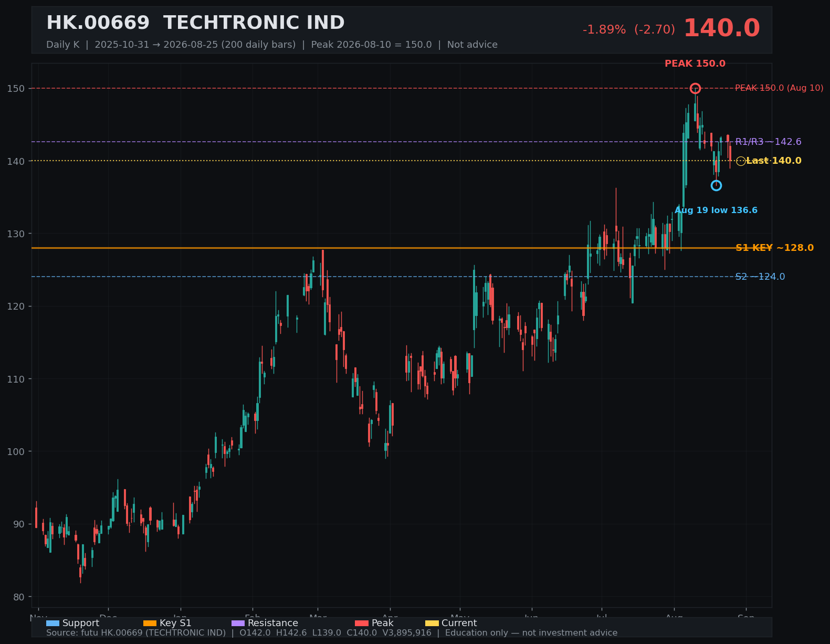830x644 pixels.
Task: Click the red peak circle marker at 150
Action: click(x=695, y=88)
